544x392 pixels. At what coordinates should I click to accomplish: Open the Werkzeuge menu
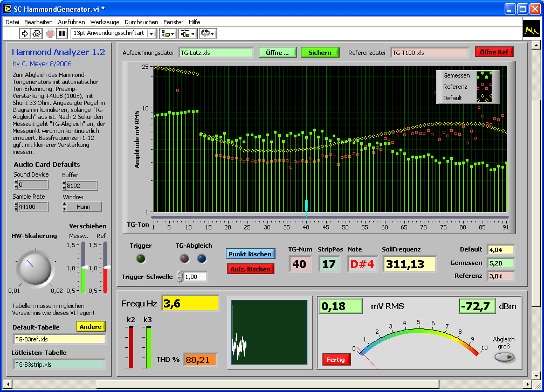click(x=105, y=22)
